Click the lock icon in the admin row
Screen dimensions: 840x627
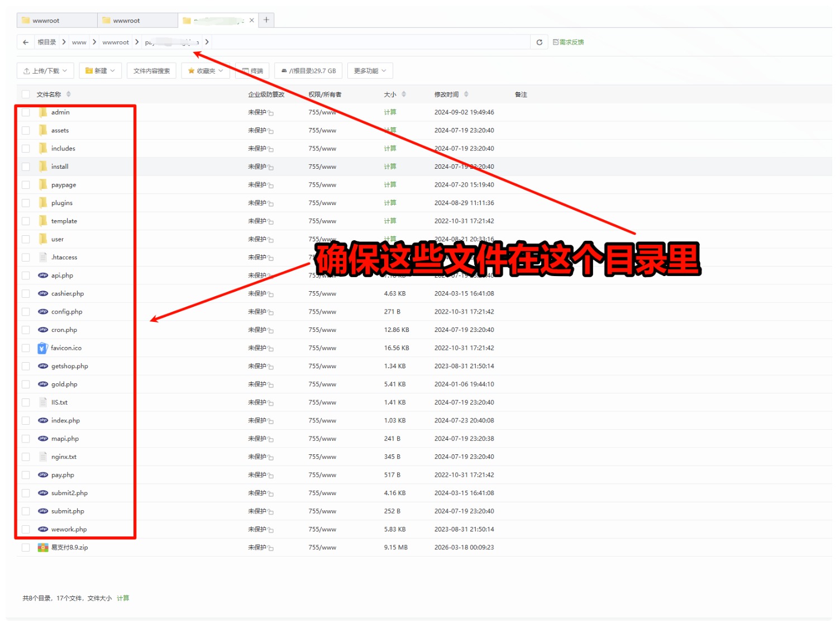[x=271, y=113]
